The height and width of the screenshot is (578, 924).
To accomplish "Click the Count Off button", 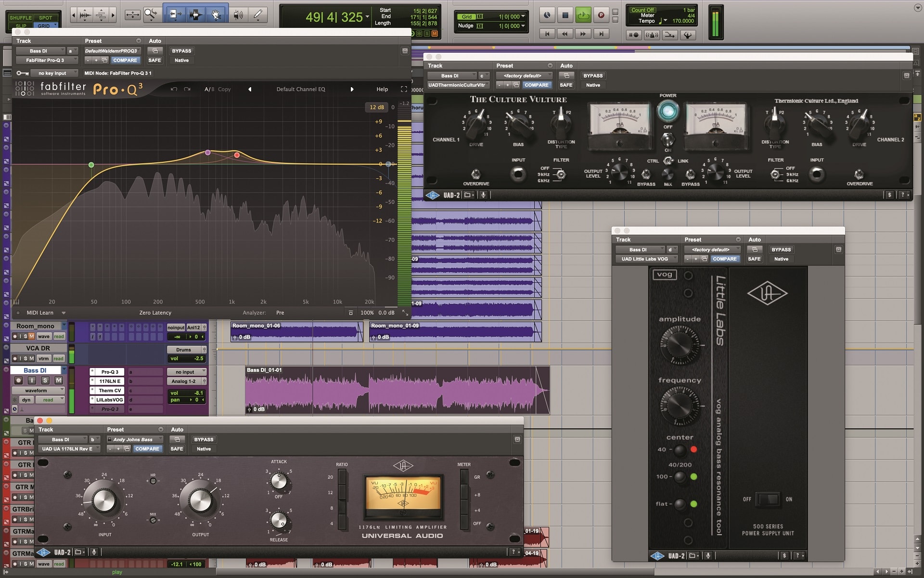I will 642,10.
